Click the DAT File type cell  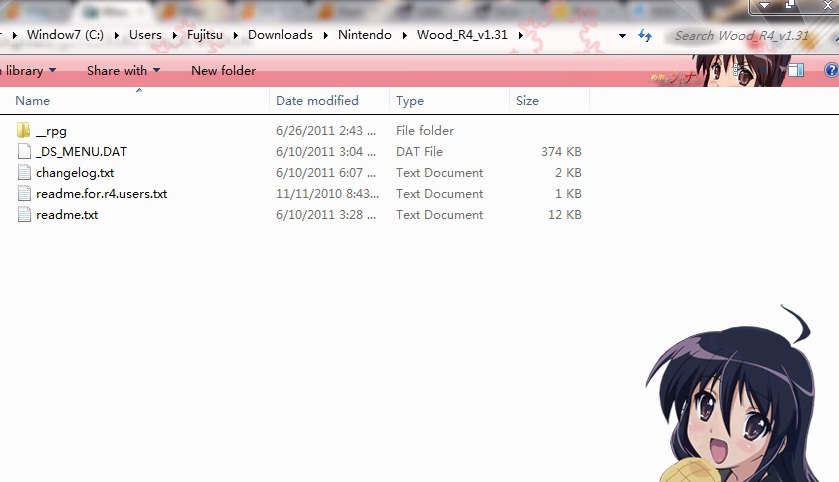tap(420, 151)
